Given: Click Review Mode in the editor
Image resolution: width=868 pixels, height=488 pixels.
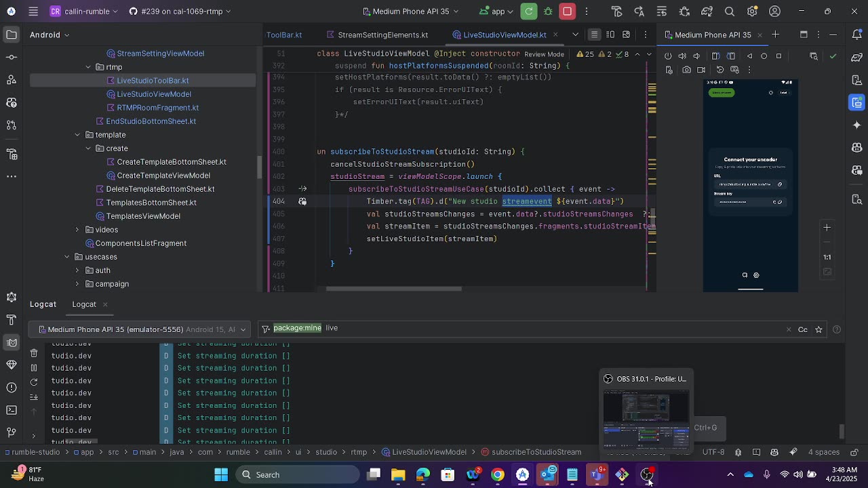Looking at the screenshot, I should pyautogui.click(x=544, y=54).
